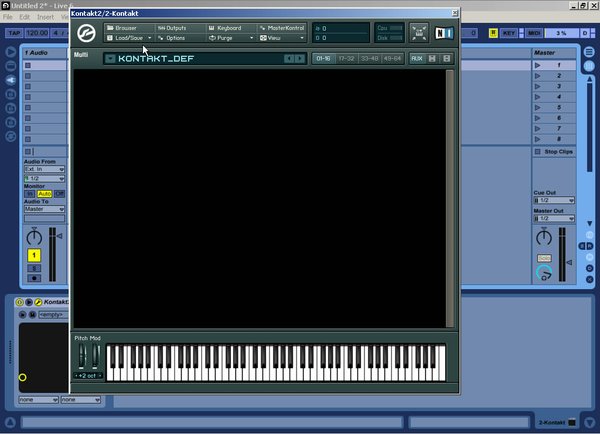
Task: Select the 33-48 instrument page tab
Action: click(x=369, y=59)
